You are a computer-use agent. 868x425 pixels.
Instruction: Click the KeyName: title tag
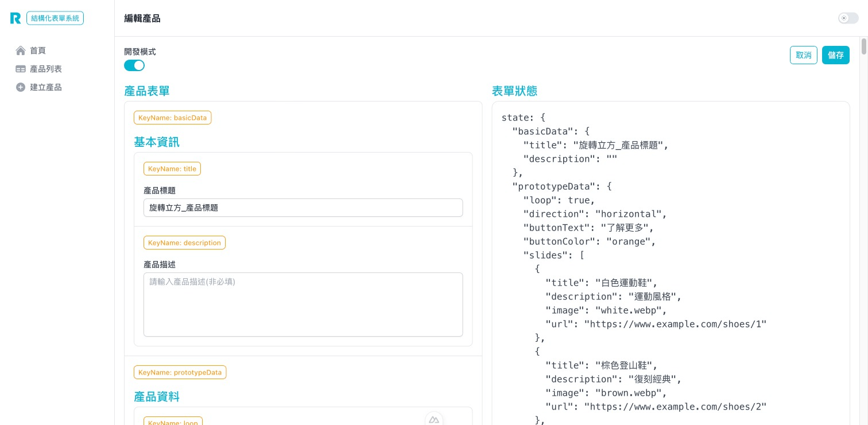pyautogui.click(x=172, y=169)
